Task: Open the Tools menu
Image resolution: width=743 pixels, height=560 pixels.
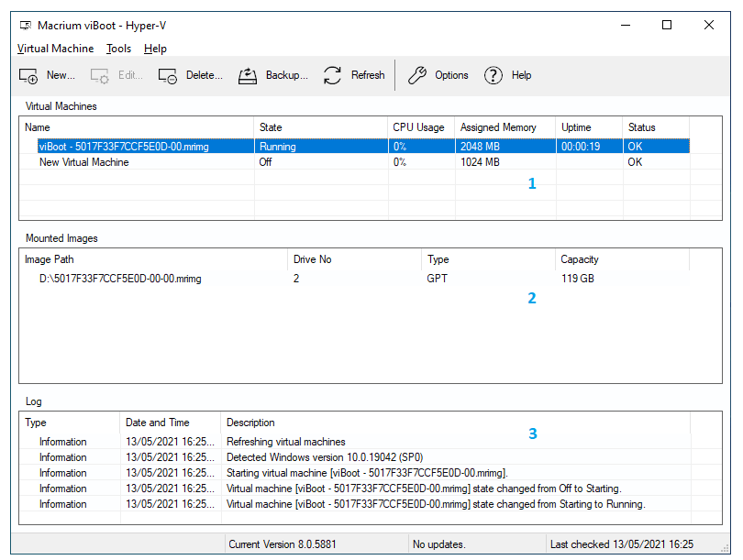Action: pos(118,49)
